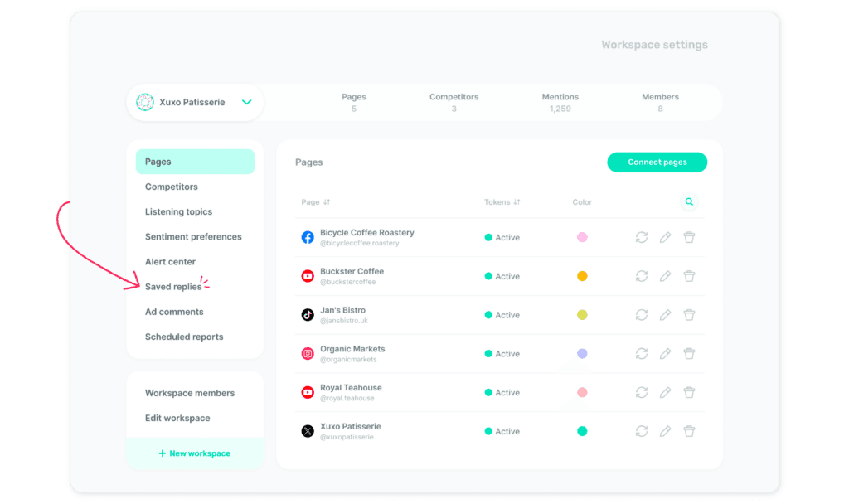849x504 pixels.
Task: Open Competitors settings in sidebar
Action: pos(171,187)
